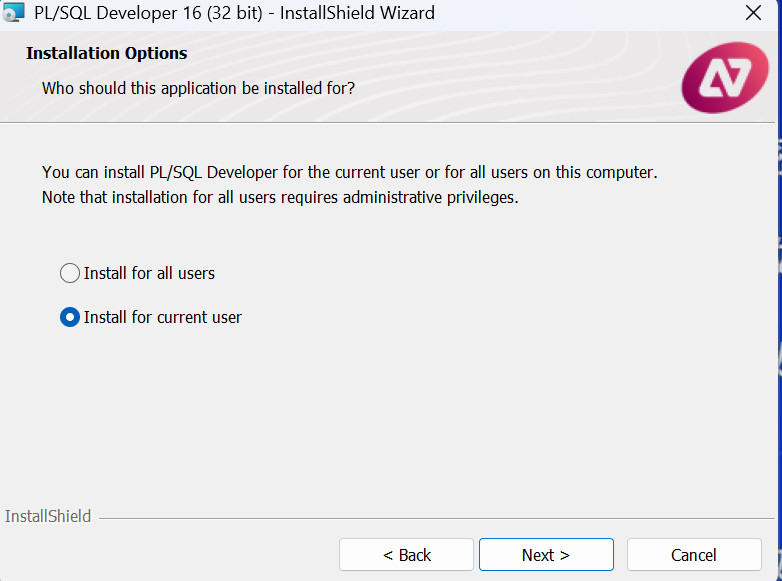Click the "Who should this application be installed for?" subtitle
Screen dimensions: 782x581
click(x=198, y=88)
